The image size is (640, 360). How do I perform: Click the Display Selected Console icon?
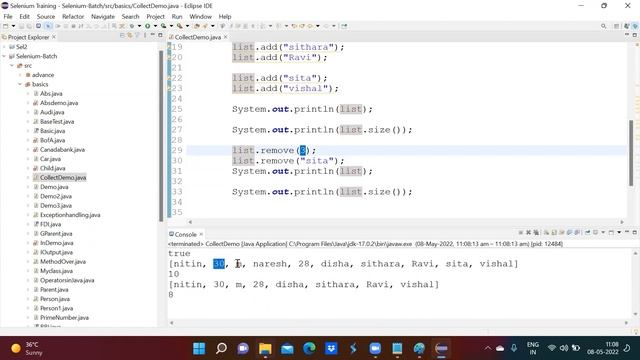point(595,232)
